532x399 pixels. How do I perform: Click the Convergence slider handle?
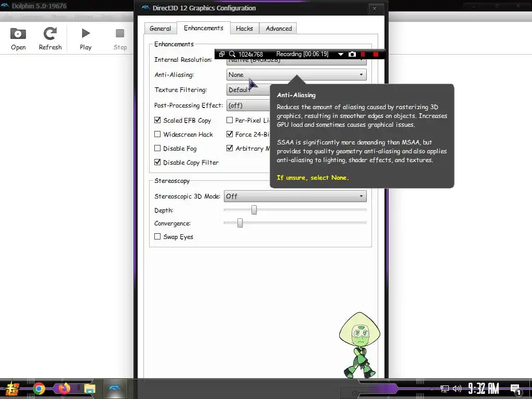pyautogui.click(x=240, y=223)
